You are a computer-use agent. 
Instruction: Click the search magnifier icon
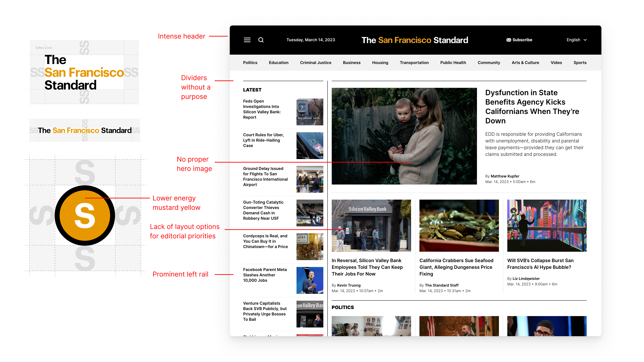pyautogui.click(x=261, y=40)
